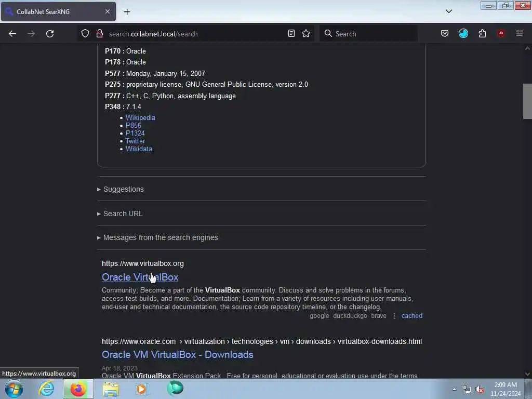The height and width of the screenshot is (399, 532).
Task: Click the P277 programming languages row
Action: 170,96
